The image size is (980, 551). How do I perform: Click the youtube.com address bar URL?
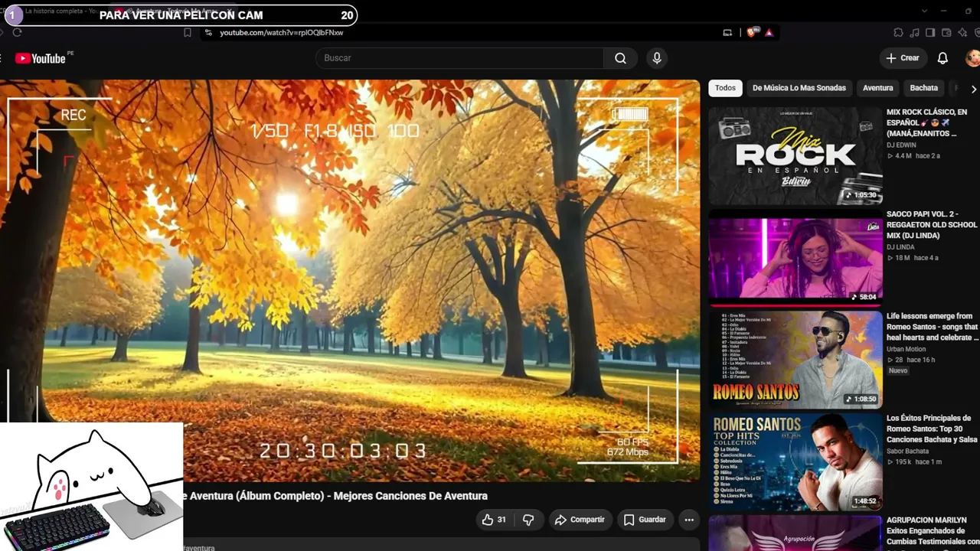pos(282,33)
